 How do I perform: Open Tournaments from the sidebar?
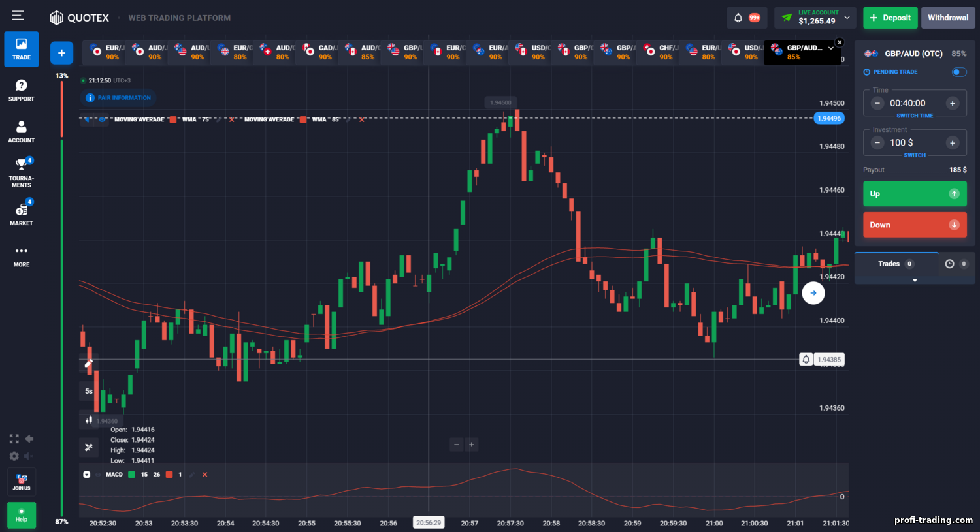tap(22, 172)
